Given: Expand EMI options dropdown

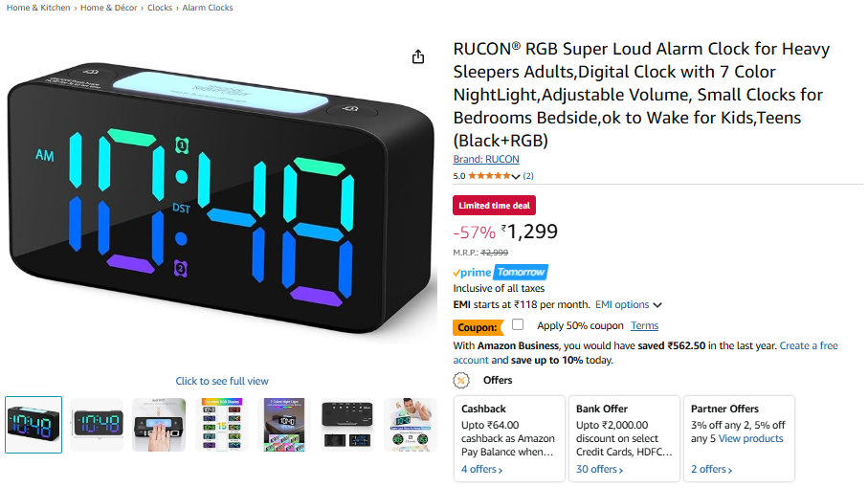Looking at the screenshot, I should click(x=629, y=304).
